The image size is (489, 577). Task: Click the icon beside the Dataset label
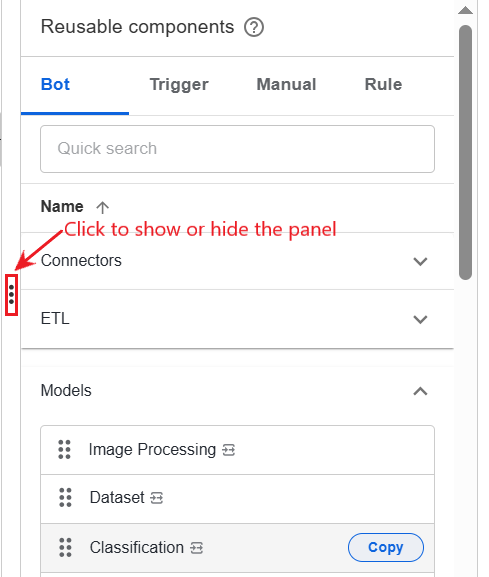[x=156, y=498]
